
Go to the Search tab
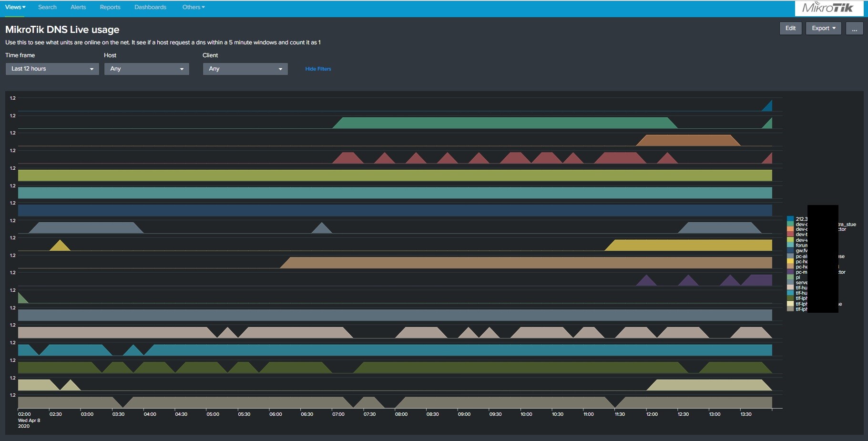click(x=47, y=7)
